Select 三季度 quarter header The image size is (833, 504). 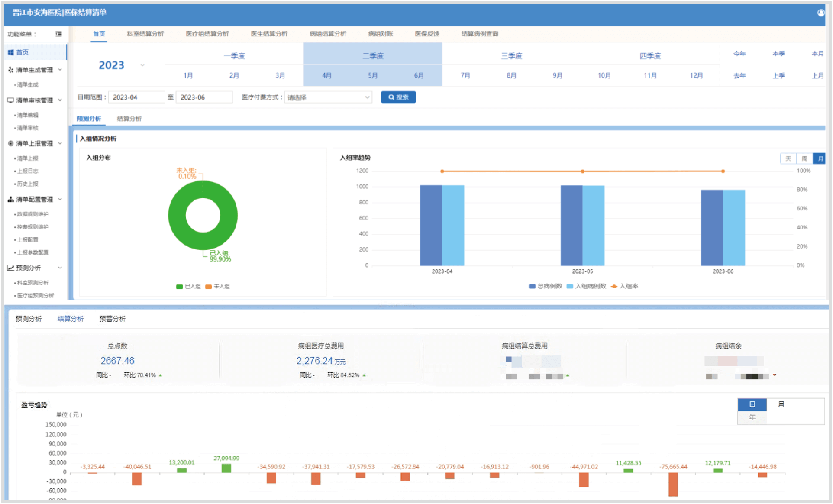[x=511, y=56]
